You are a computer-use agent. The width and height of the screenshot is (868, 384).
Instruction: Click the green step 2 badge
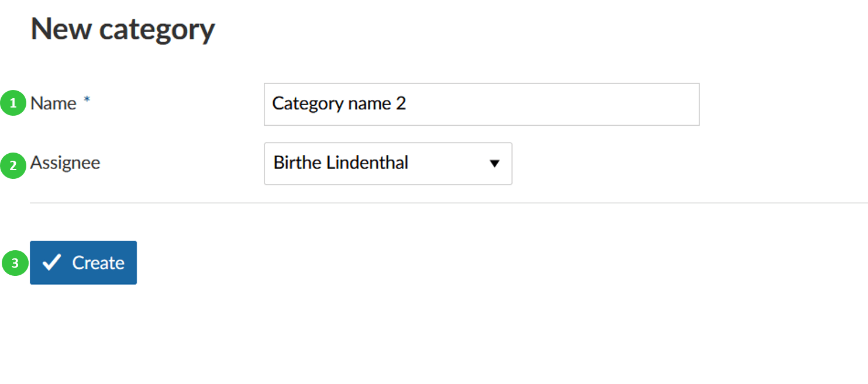13,164
